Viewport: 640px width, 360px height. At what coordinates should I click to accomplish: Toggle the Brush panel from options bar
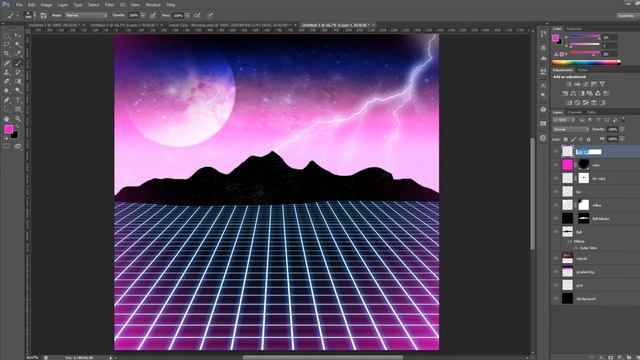pyautogui.click(x=44, y=16)
